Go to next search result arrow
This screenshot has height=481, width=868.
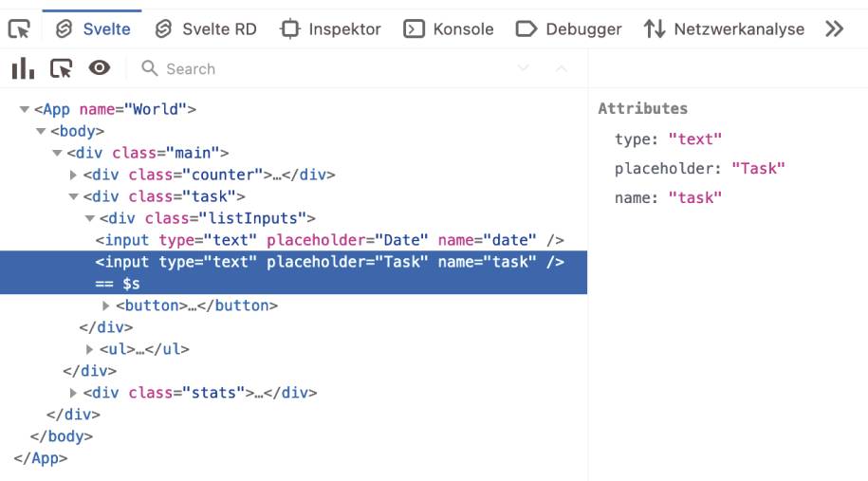[523, 68]
